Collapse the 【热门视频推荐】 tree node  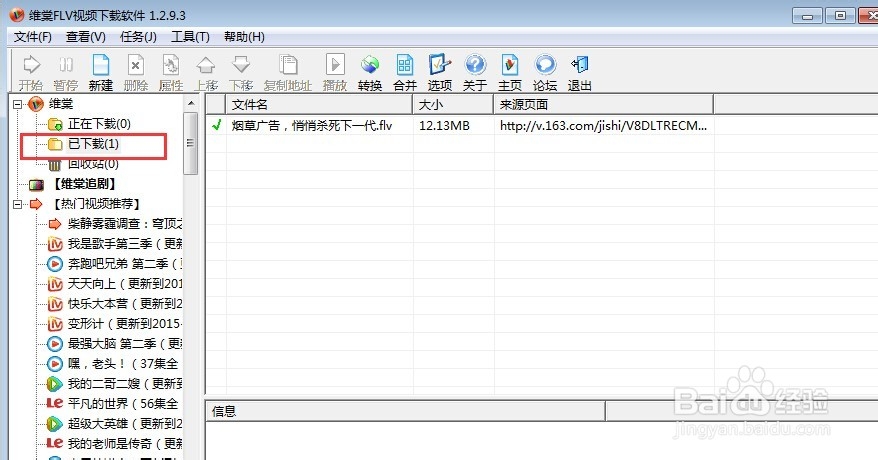[x=18, y=204]
